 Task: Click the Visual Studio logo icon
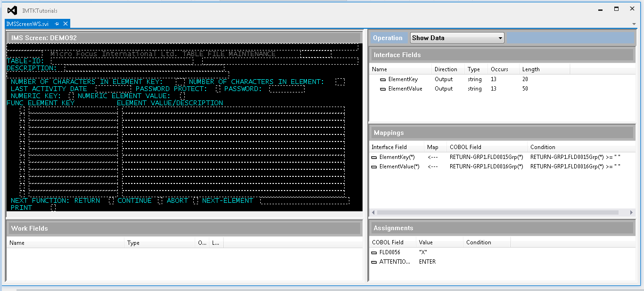pos(12,10)
